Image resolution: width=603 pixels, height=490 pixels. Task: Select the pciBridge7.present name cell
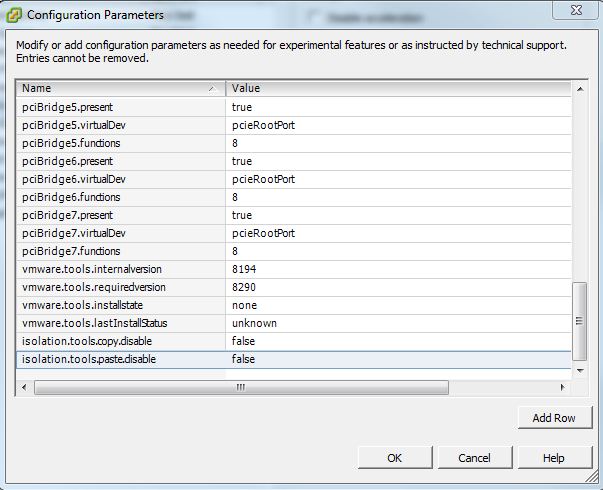(x=121, y=215)
